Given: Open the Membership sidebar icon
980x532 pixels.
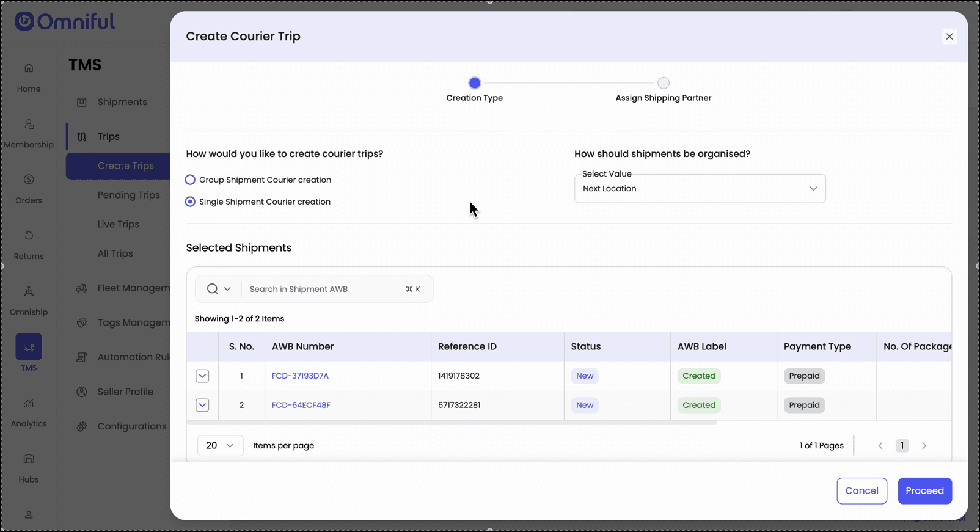Looking at the screenshot, I should coord(29,125).
